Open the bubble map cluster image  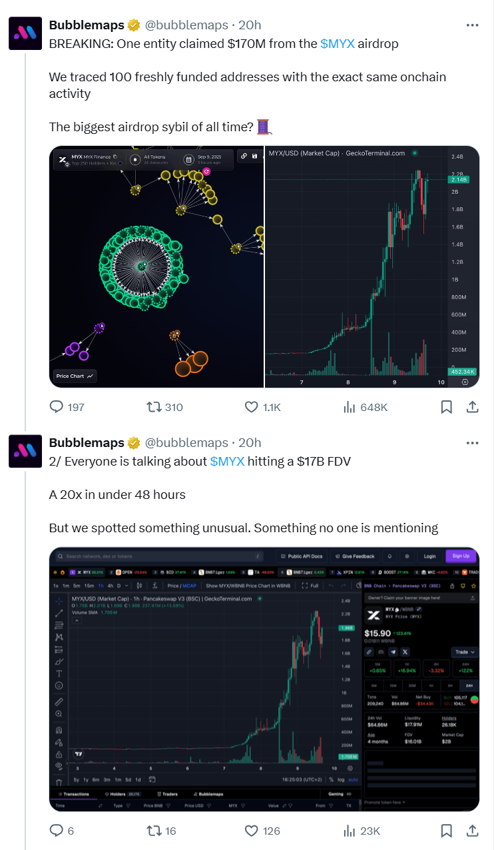point(157,266)
